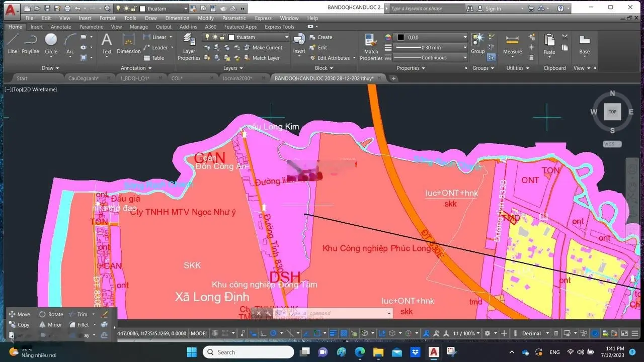Click the Rotate tool in floating toolbar
Screen dimensions: 644x362
pyautogui.click(x=51, y=314)
